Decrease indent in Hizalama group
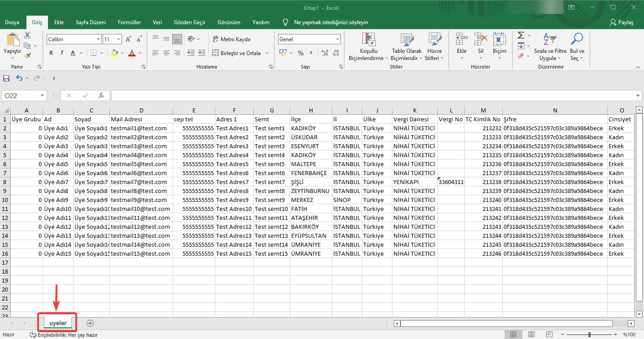Screen dimensions: 644x339 click(191, 53)
